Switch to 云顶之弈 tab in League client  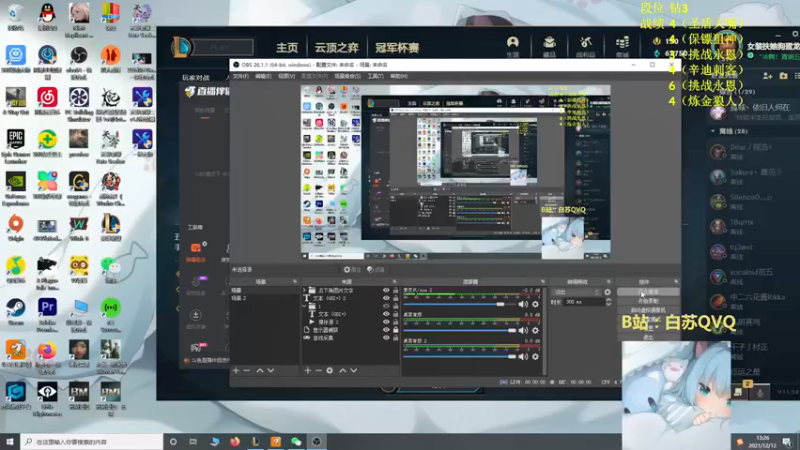coord(336,47)
